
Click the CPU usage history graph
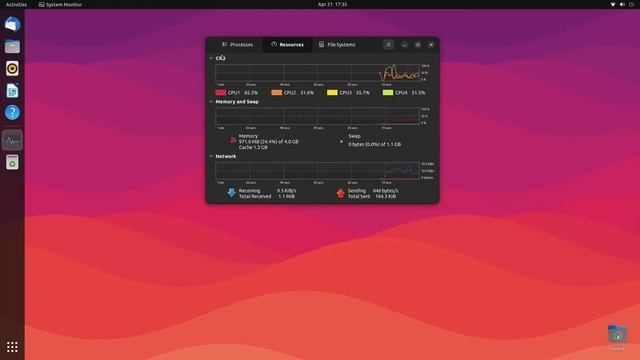pos(318,73)
